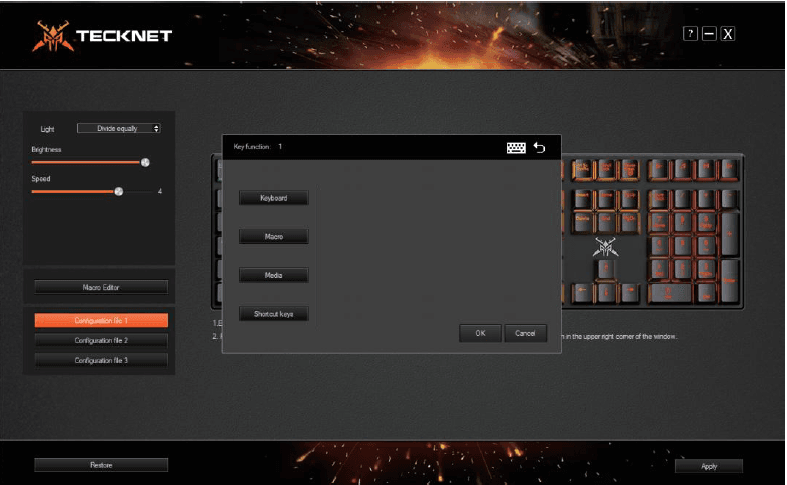Cancel the Key function dialog
787x485 pixels.
click(525, 333)
